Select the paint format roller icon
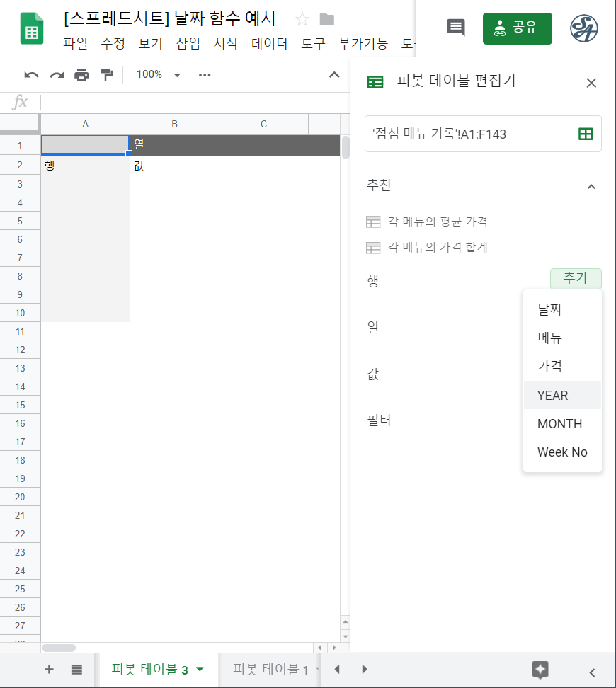The height and width of the screenshot is (688, 616). point(107,75)
